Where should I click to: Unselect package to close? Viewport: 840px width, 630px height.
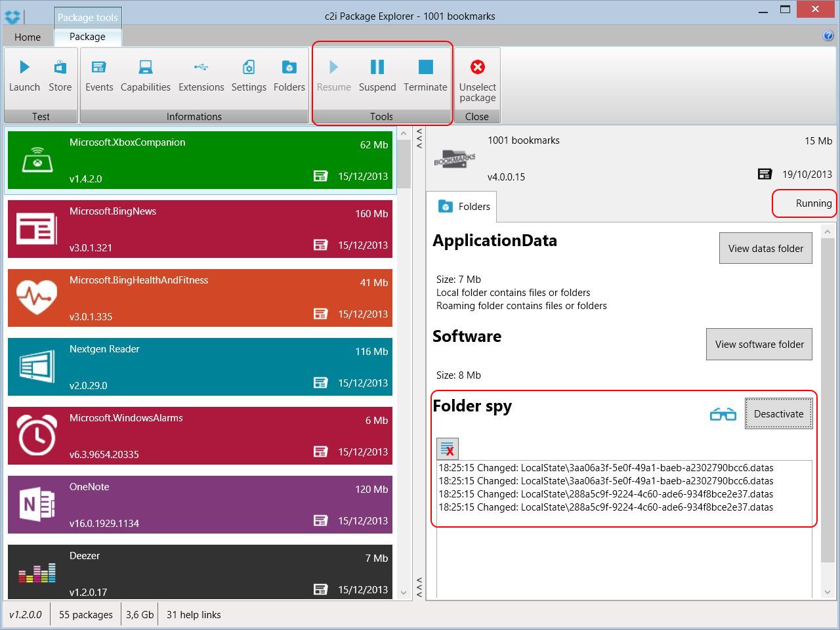tap(477, 81)
